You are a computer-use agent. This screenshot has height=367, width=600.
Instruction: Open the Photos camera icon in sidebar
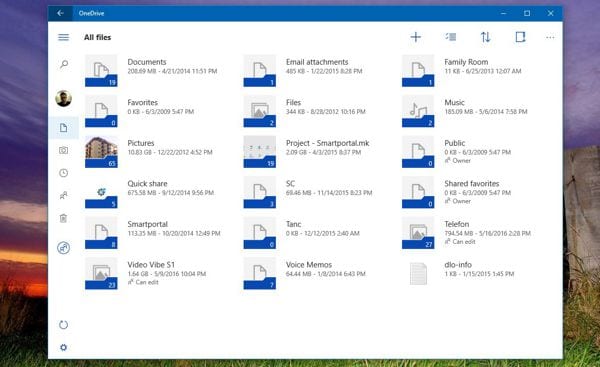[64, 150]
